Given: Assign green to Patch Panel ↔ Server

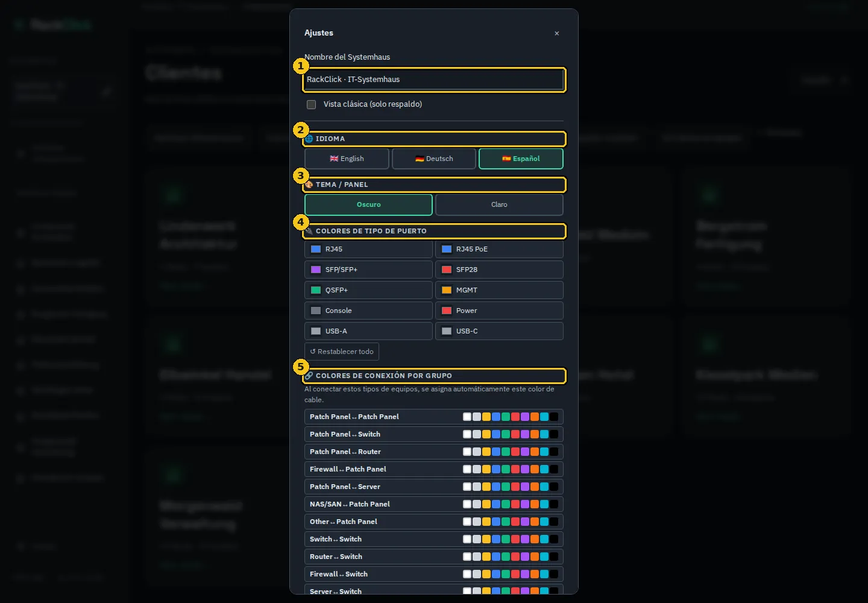Looking at the screenshot, I should [506, 487].
